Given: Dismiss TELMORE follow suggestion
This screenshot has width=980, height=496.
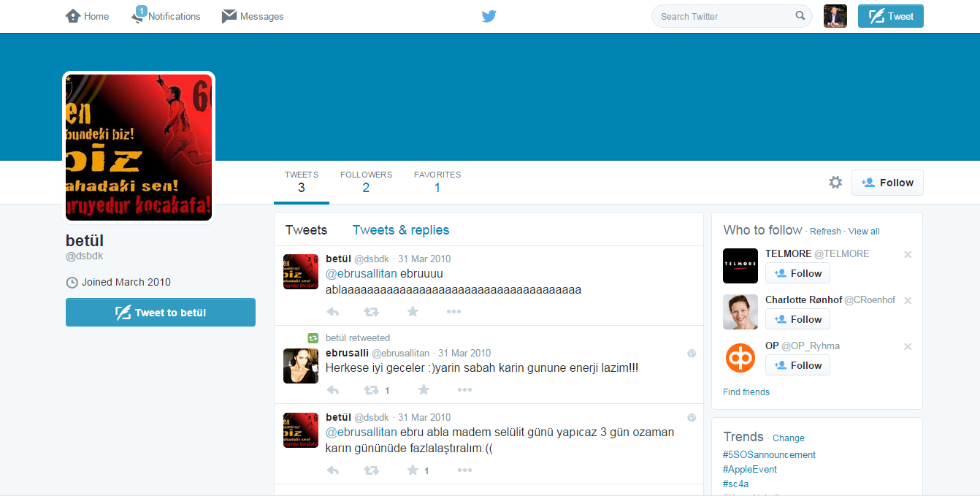Looking at the screenshot, I should pyautogui.click(x=908, y=255).
